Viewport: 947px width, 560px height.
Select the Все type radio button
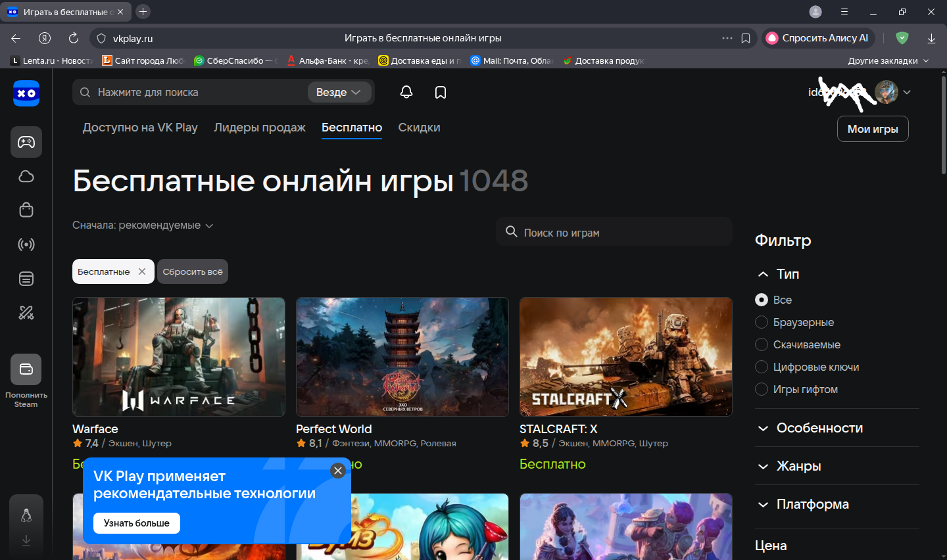[762, 300]
